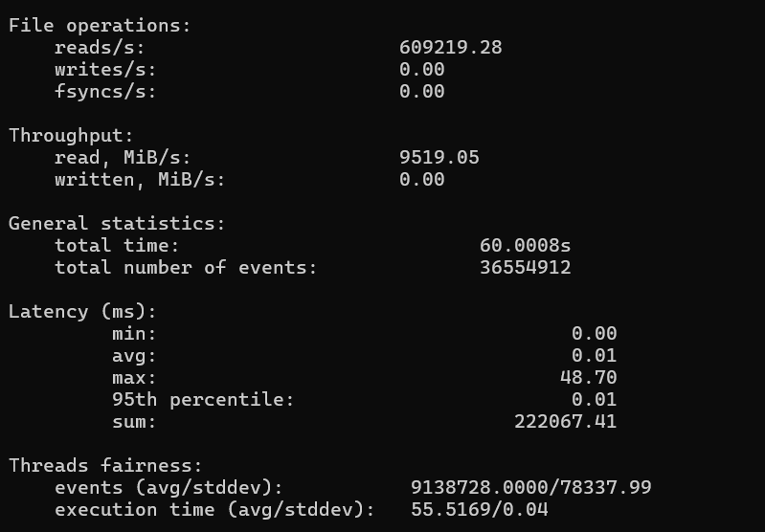Select the latency sum value 222067.41
Screen dimensions: 765x532
(x=566, y=421)
